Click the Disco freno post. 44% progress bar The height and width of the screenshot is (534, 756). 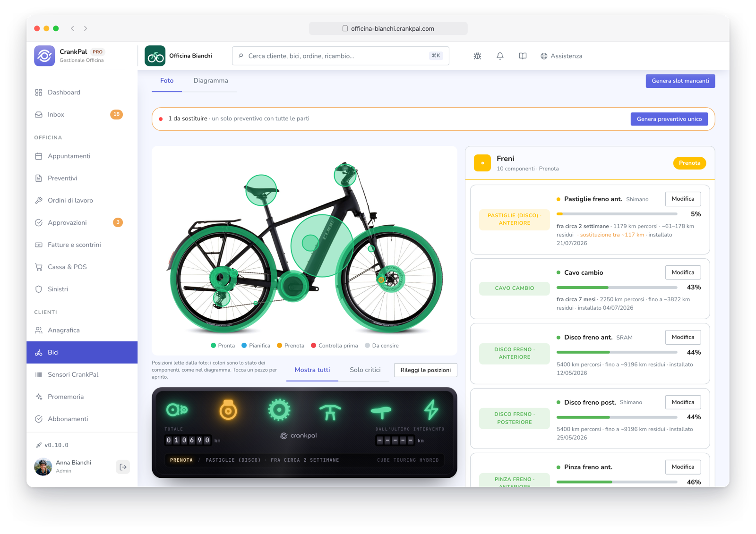tap(617, 417)
